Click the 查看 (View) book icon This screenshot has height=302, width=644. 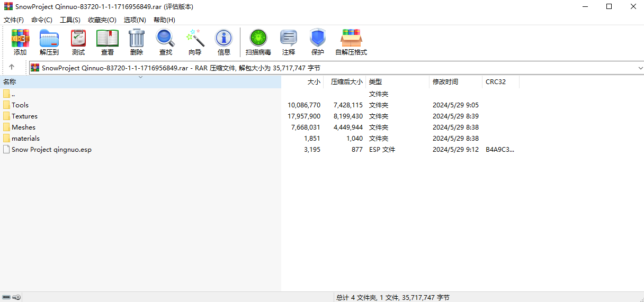coord(108,38)
